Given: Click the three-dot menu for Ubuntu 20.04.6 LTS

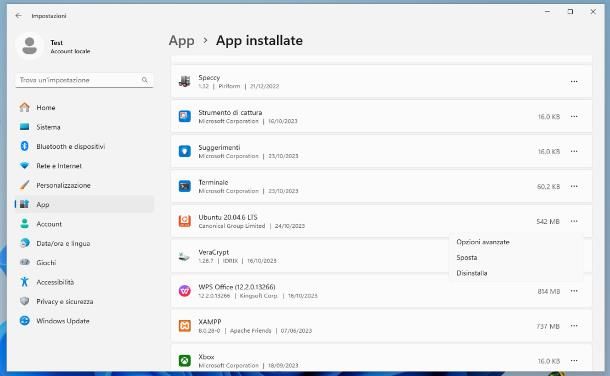Looking at the screenshot, I should click(x=574, y=221).
